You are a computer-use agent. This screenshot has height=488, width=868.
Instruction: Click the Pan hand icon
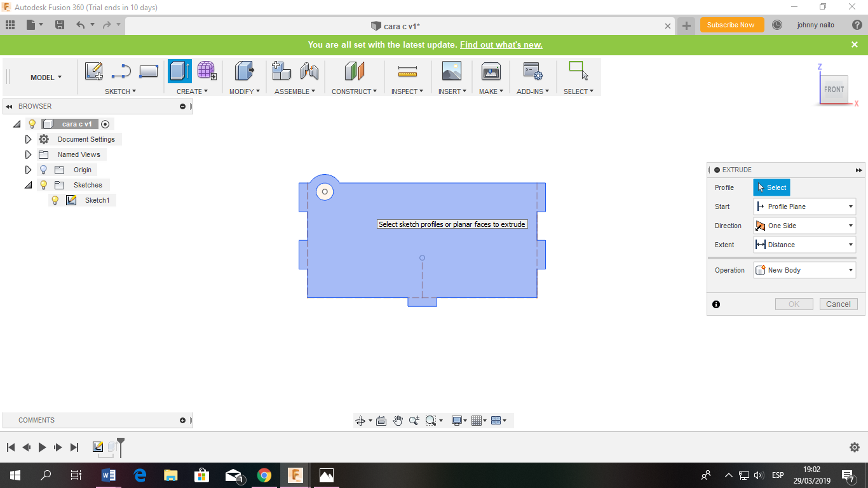coord(398,421)
